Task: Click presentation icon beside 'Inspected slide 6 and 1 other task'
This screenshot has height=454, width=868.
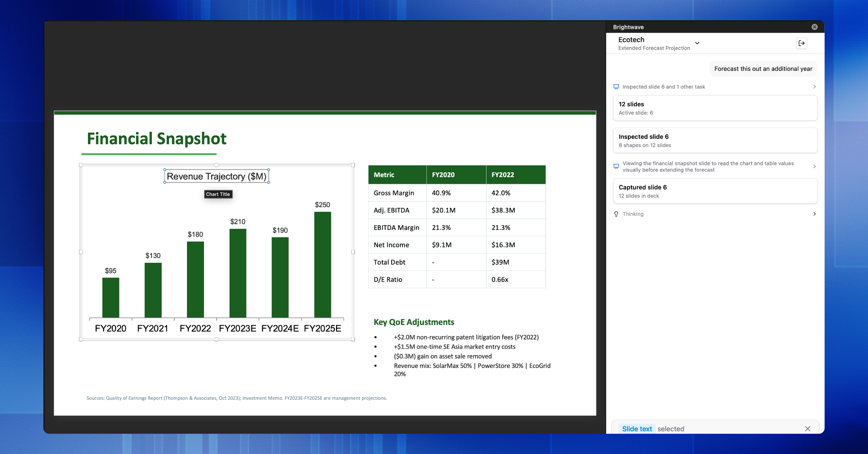Action: pyautogui.click(x=616, y=87)
